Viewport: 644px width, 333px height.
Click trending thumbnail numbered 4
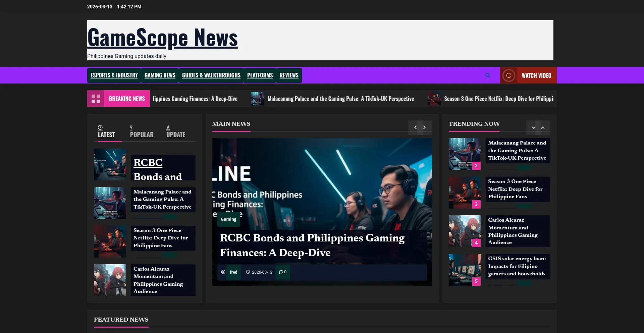465,231
